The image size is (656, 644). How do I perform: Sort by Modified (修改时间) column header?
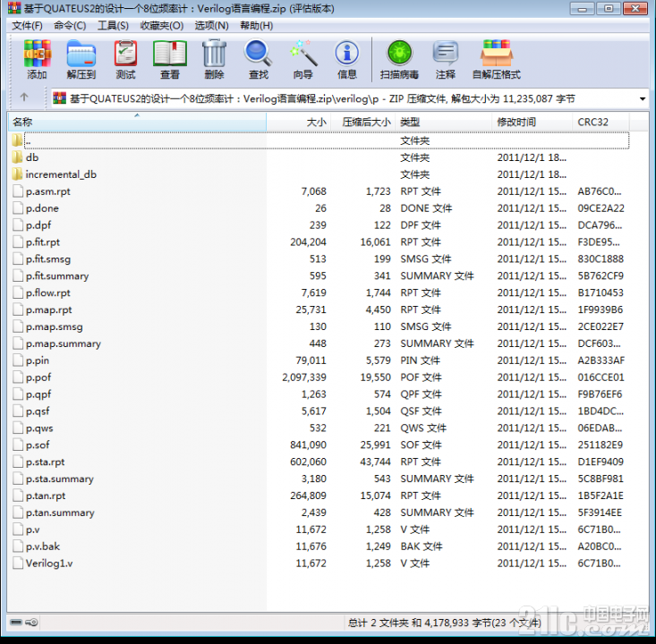[x=532, y=122]
